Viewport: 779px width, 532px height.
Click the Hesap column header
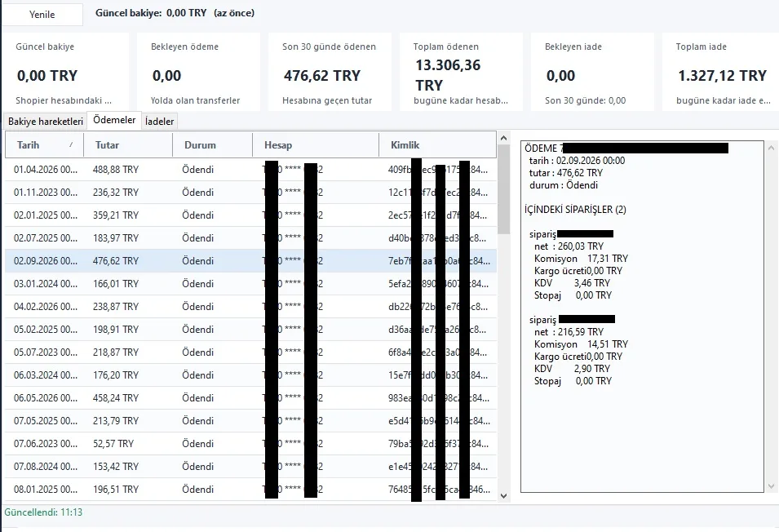(x=316, y=145)
